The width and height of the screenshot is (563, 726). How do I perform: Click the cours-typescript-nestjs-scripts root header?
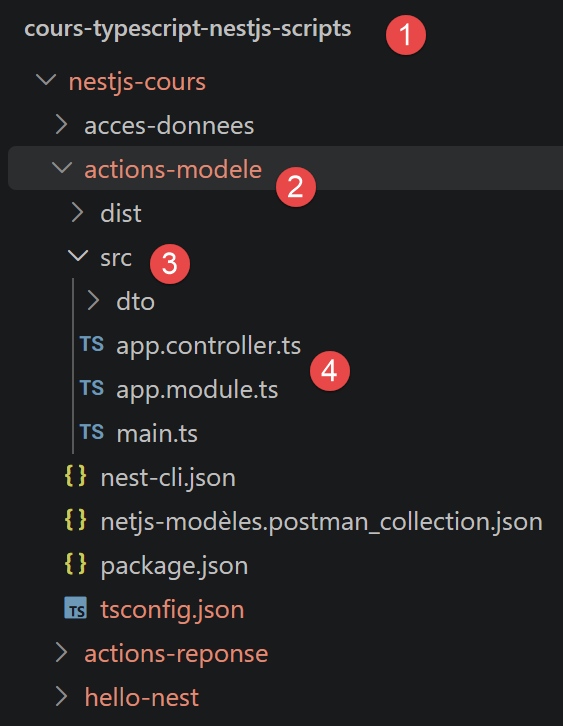point(188,30)
